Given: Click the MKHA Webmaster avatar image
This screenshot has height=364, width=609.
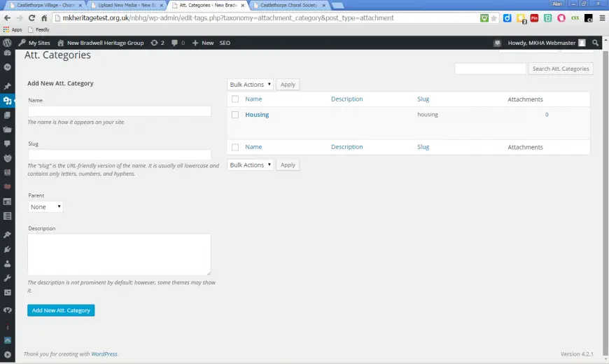Looking at the screenshot, I should tap(582, 43).
